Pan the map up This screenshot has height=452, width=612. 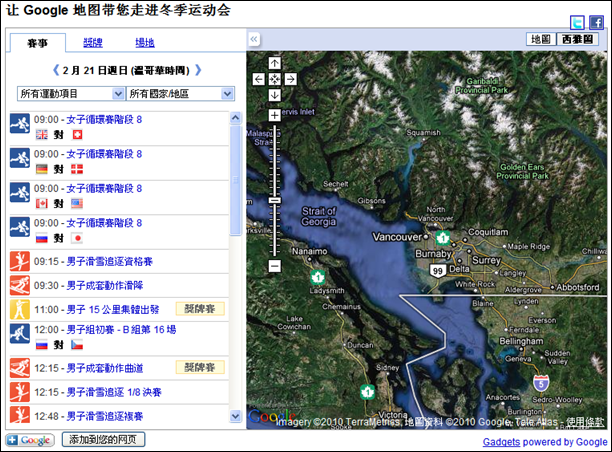point(274,63)
